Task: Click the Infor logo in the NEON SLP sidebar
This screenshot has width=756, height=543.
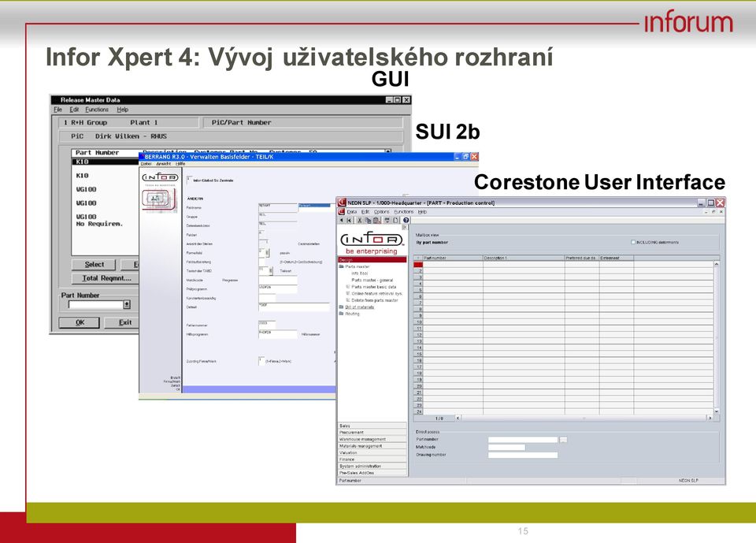Action: click(x=372, y=240)
